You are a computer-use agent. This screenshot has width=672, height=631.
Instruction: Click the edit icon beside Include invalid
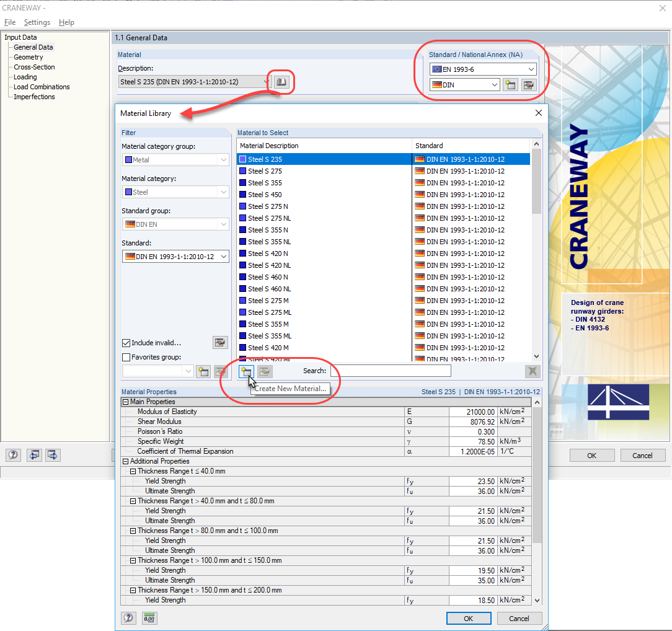220,343
